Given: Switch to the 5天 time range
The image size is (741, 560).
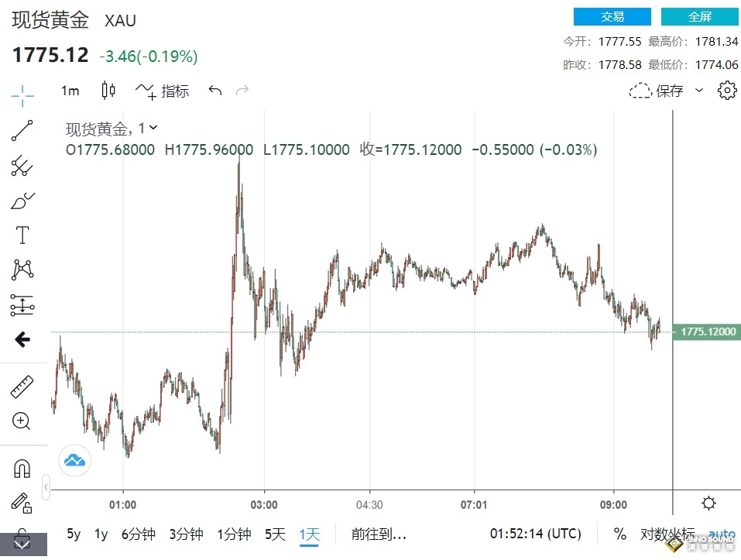Looking at the screenshot, I should tap(275, 534).
